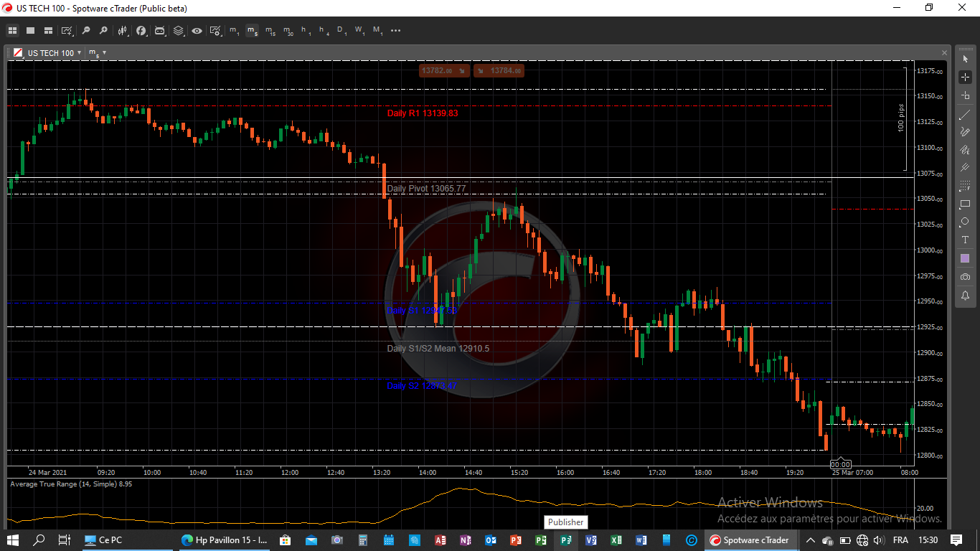
Task: Switch to M1 monthly timeframe
Action: pos(377,31)
